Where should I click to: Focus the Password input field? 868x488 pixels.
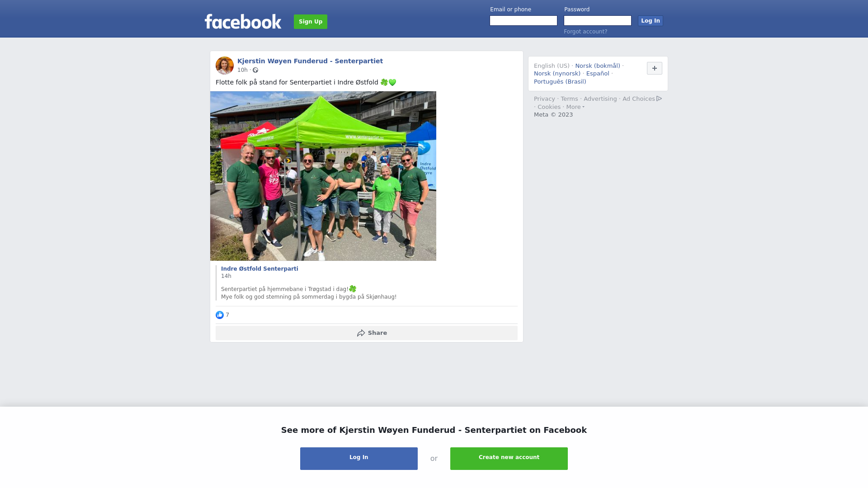tap(598, 21)
